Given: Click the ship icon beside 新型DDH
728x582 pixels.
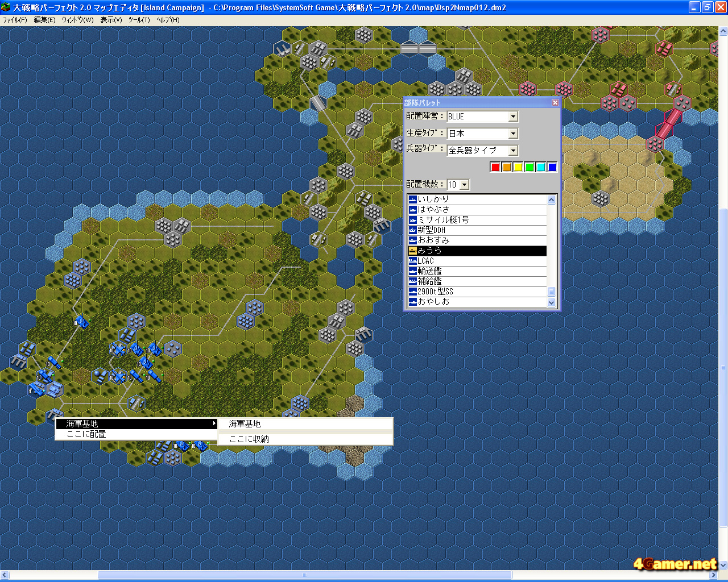Looking at the screenshot, I should [413, 230].
